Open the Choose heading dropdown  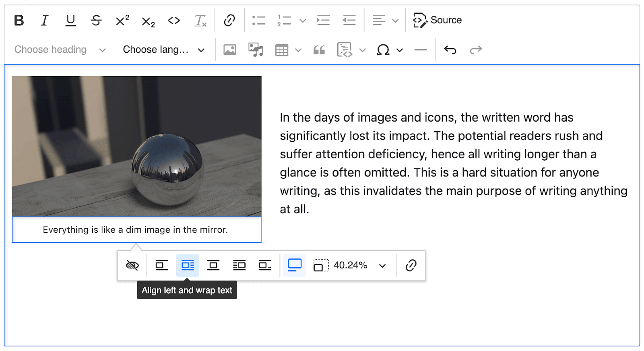(x=60, y=50)
